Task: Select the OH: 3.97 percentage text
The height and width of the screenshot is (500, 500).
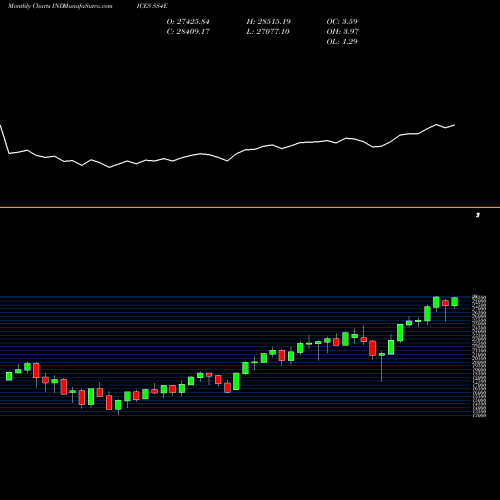Action: pos(343,32)
